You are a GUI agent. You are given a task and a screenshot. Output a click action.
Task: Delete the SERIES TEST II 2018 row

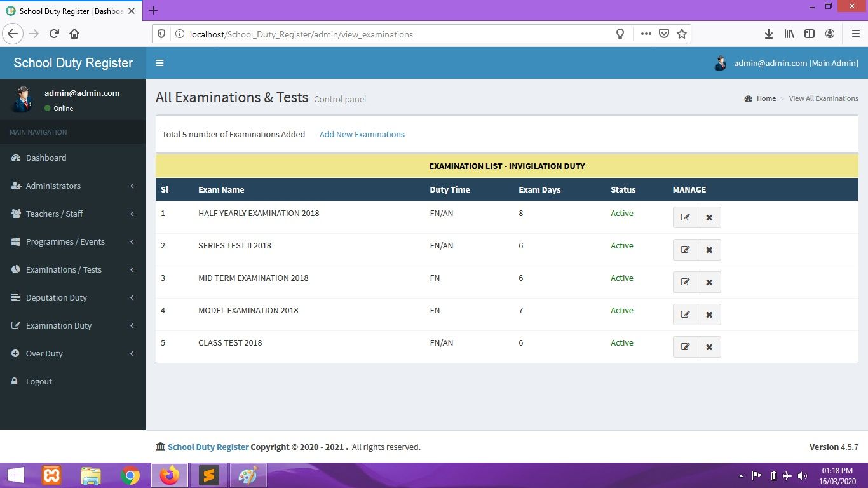point(709,250)
